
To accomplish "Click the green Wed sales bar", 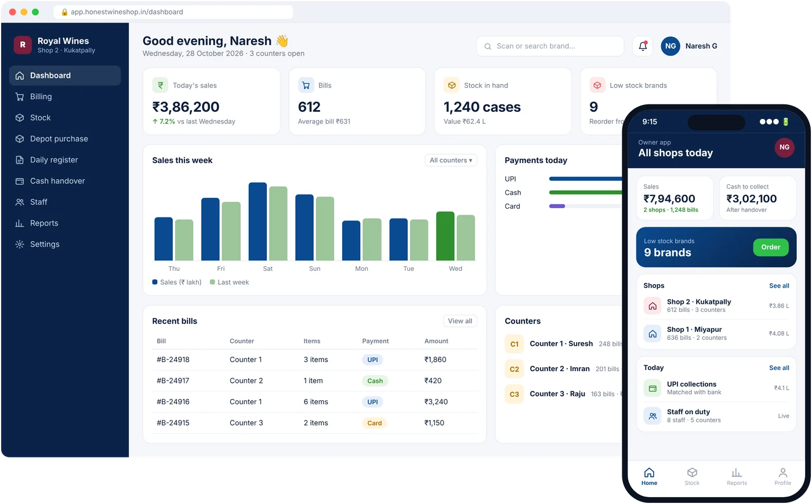I will (x=445, y=236).
